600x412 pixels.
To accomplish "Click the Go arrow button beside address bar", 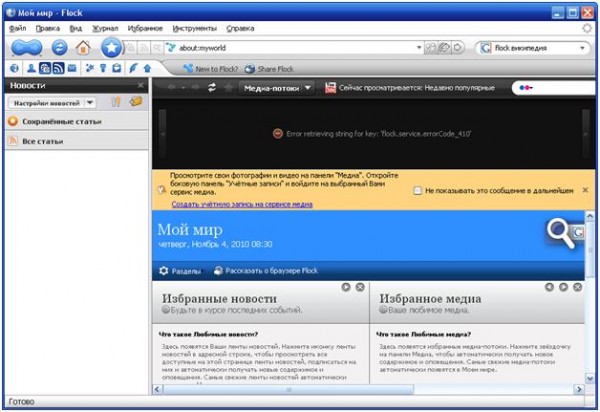I will point(457,48).
